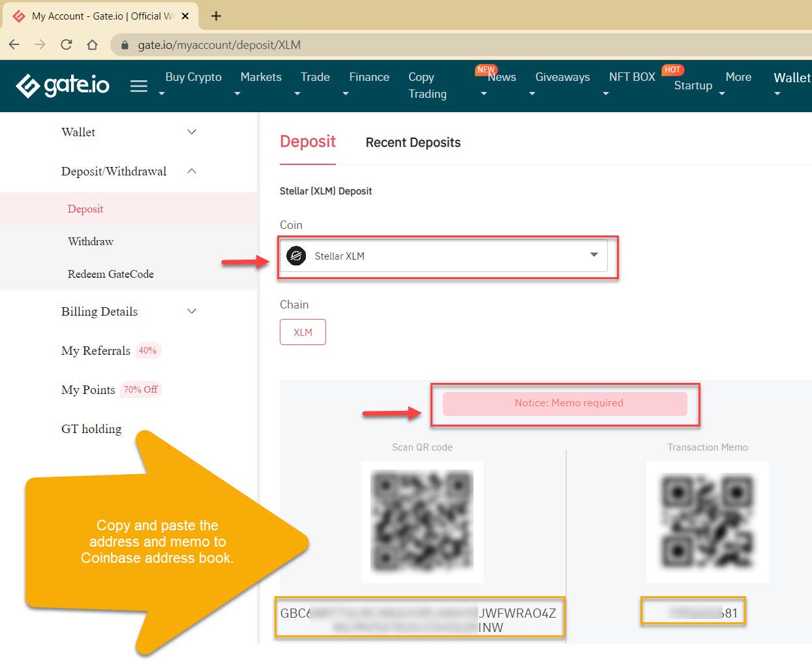Click the Notice: Memo required banner
The image size is (812, 662).
(x=565, y=403)
